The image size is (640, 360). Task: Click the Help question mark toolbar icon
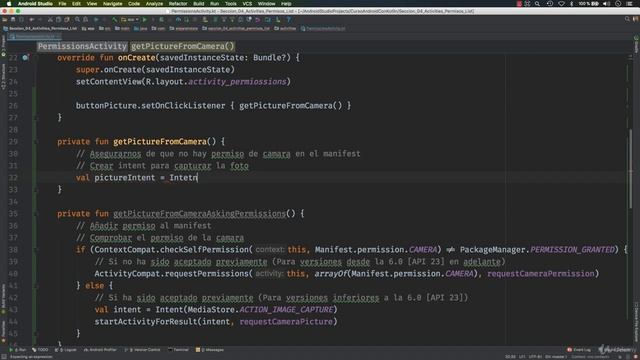pyautogui.click(x=289, y=19)
